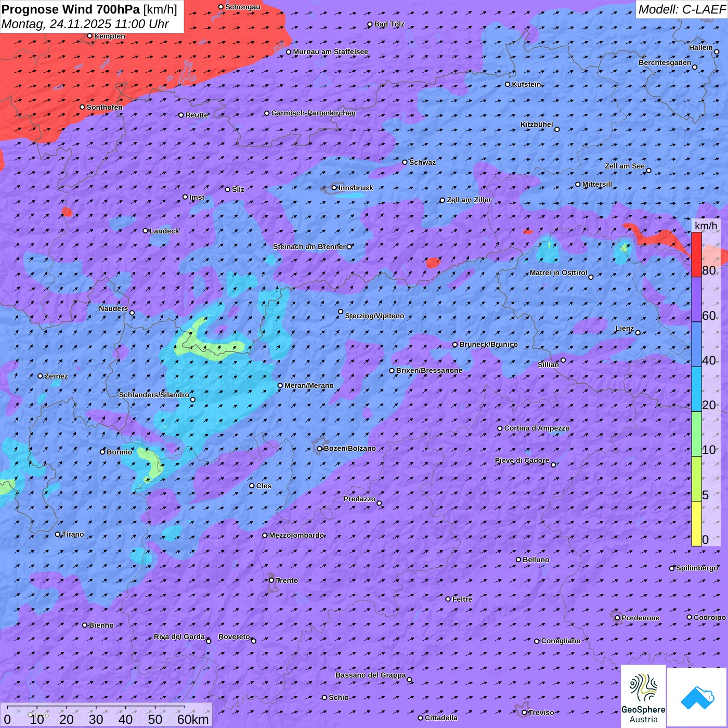
Task: Click the blue 40 km/h legend color
Action: coord(696,345)
